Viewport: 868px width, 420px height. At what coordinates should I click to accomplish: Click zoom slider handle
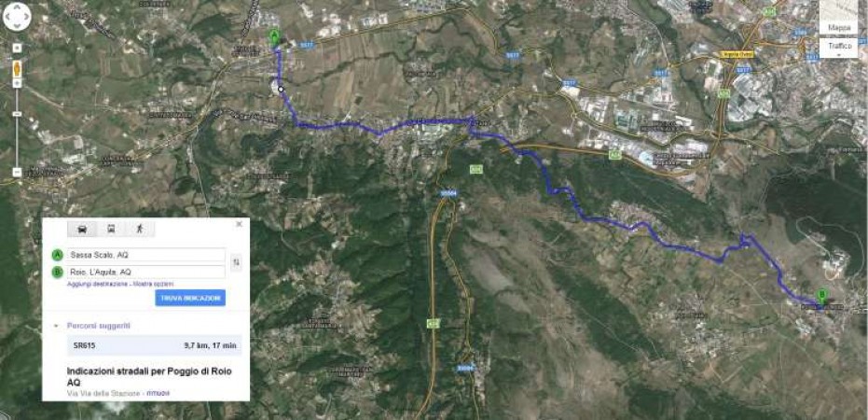(x=17, y=114)
